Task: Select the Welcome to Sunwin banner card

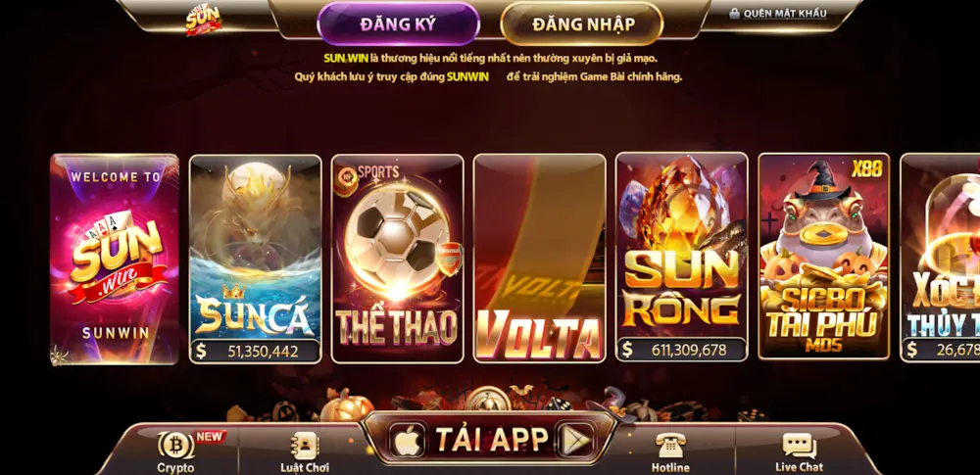Action: click(115, 259)
